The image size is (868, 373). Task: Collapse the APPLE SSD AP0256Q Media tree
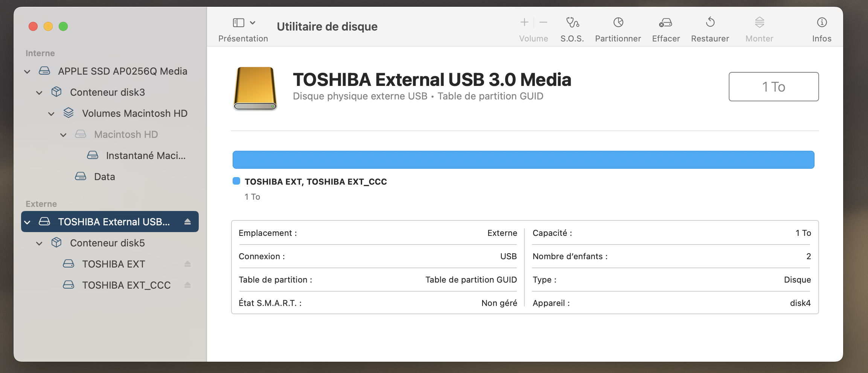(x=27, y=72)
